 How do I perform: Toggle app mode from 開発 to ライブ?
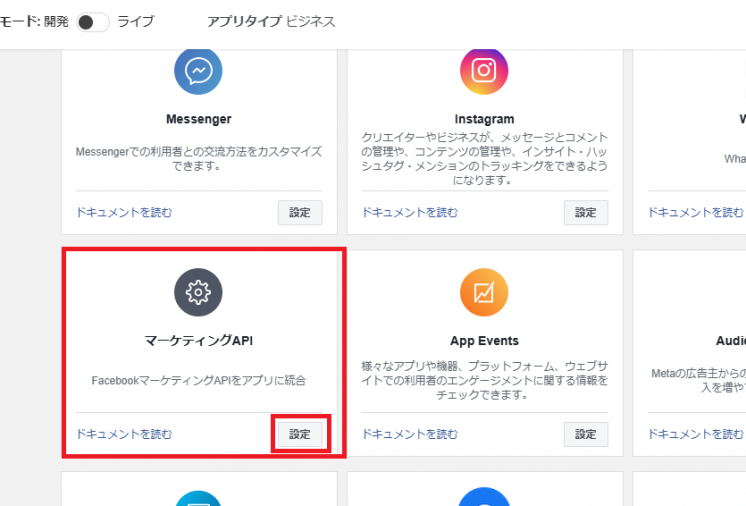click(x=93, y=22)
